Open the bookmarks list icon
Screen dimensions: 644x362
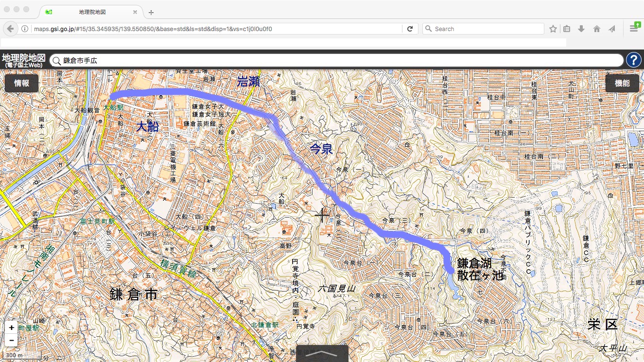pos(567,29)
